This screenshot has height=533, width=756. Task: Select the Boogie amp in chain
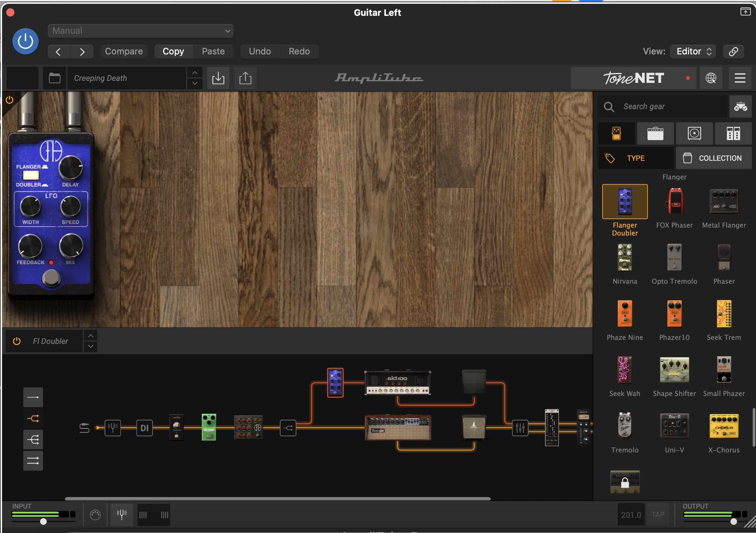click(x=398, y=428)
